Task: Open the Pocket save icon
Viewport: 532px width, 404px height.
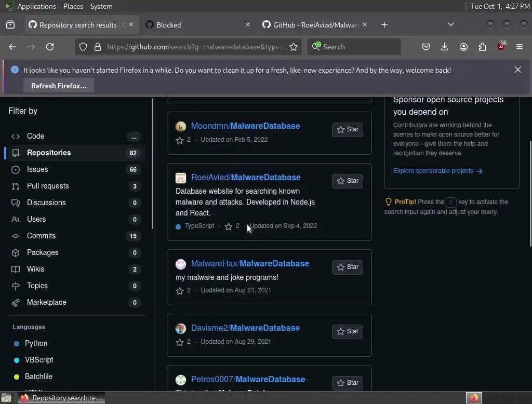Action: tap(426, 47)
